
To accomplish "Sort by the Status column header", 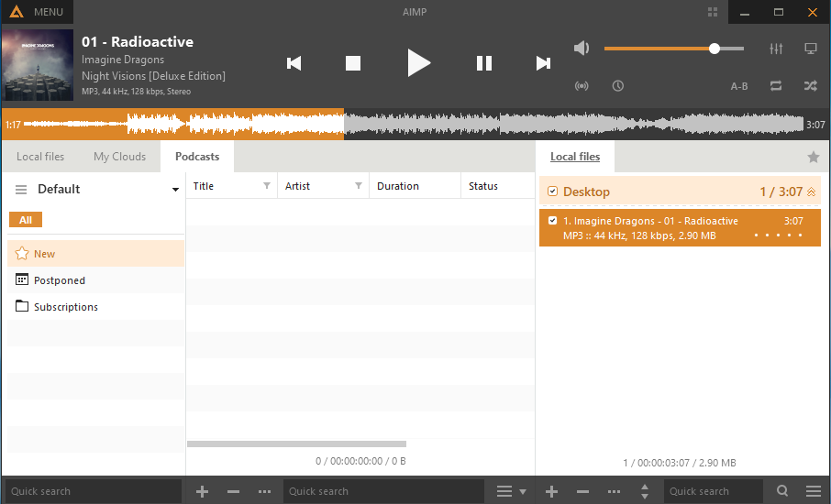I will click(498, 186).
